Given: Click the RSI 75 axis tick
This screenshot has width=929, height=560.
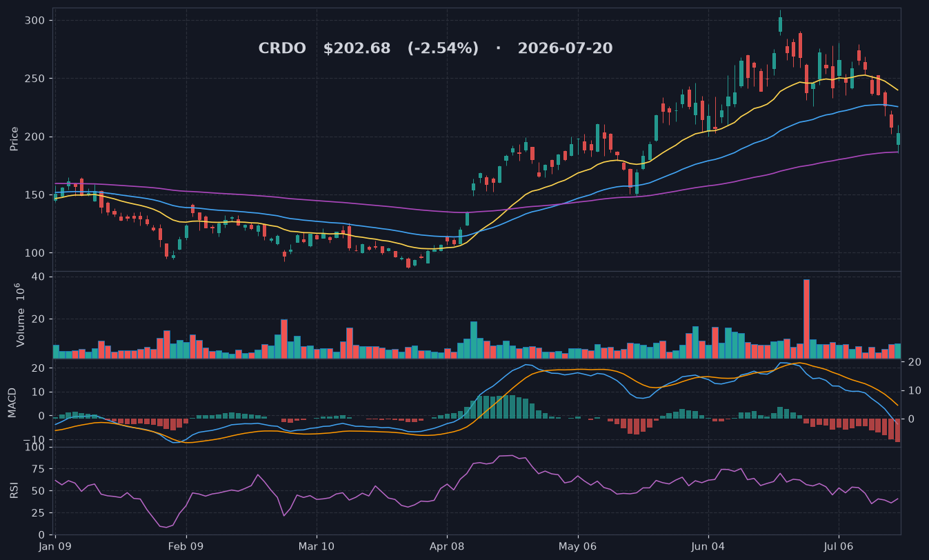Looking at the screenshot, I should pyautogui.click(x=39, y=469).
